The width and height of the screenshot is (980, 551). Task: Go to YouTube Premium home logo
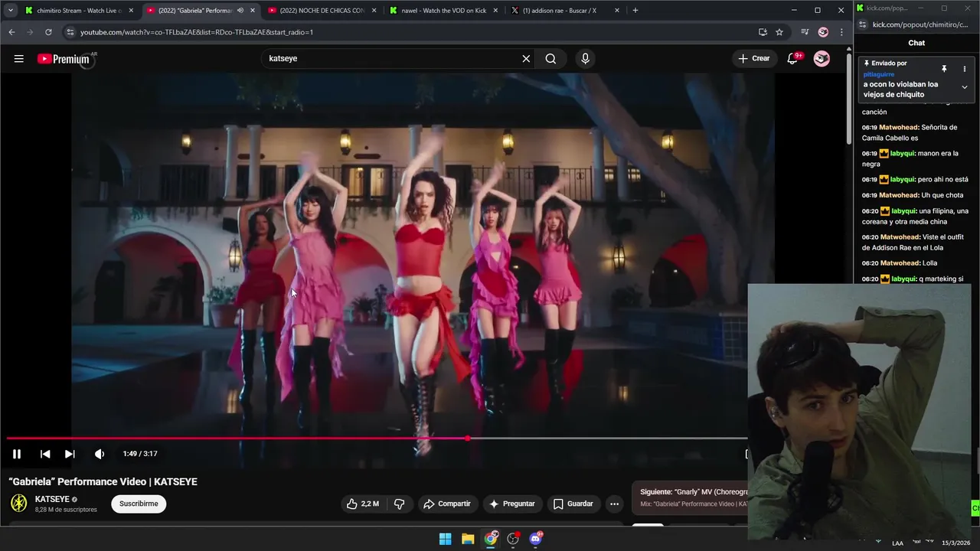tap(64, 59)
